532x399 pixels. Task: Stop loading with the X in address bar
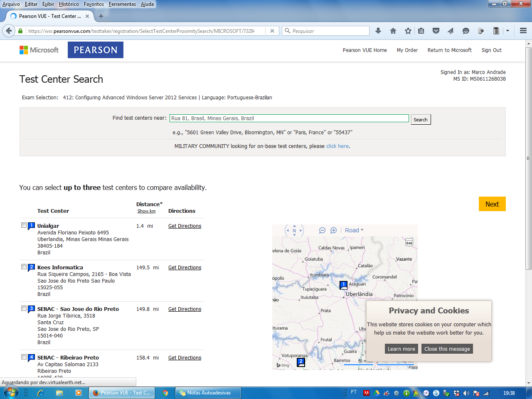coord(272,31)
